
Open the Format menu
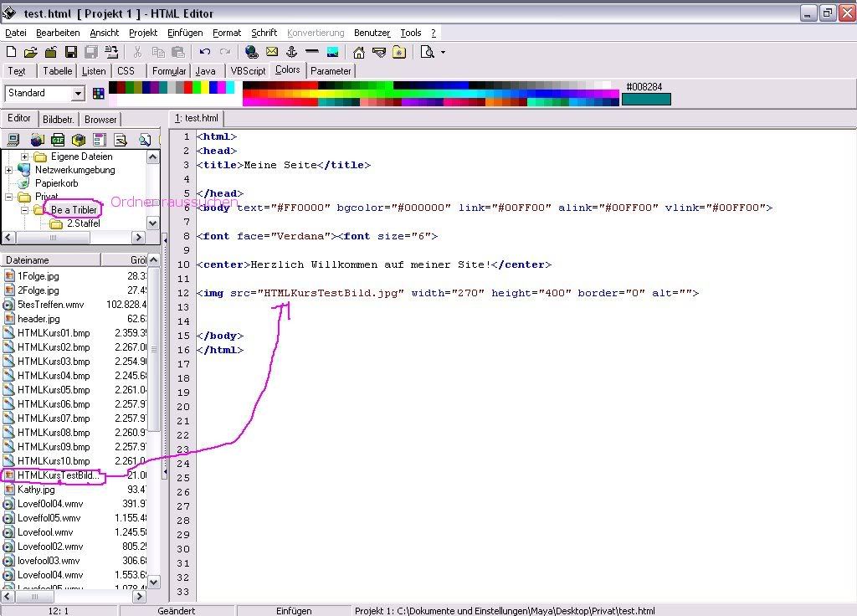(x=226, y=33)
